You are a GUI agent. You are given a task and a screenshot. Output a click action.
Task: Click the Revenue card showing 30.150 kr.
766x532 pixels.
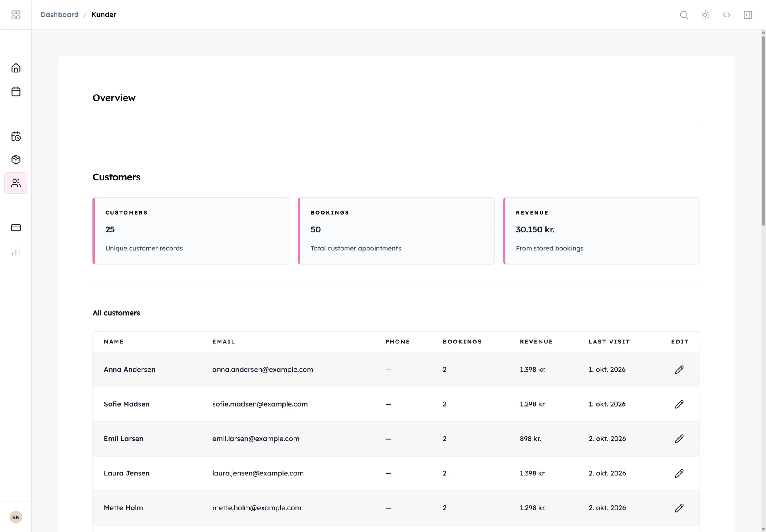[602, 231]
